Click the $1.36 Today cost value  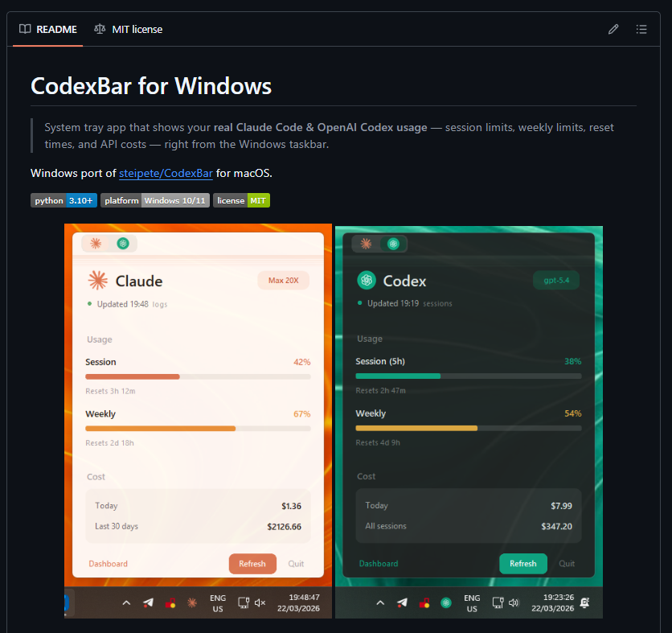(x=292, y=506)
